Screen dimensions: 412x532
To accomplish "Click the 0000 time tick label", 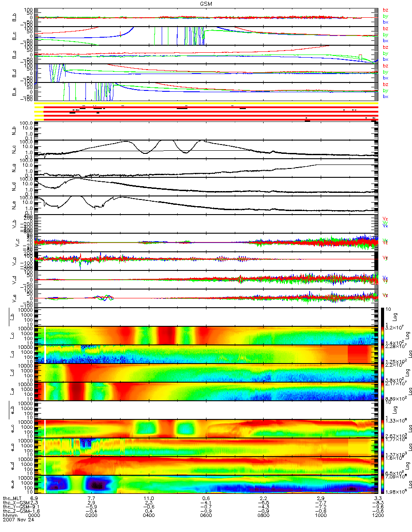I will [35, 516].
